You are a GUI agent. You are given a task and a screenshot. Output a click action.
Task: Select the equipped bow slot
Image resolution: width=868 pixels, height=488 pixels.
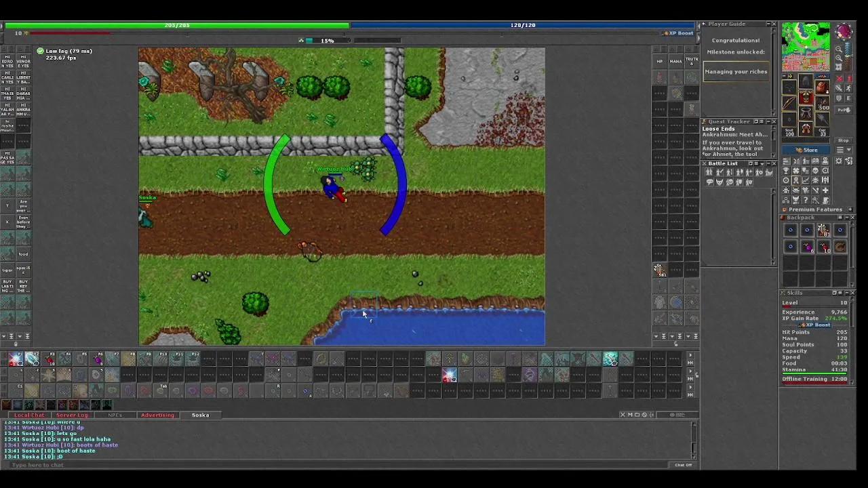(789, 103)
